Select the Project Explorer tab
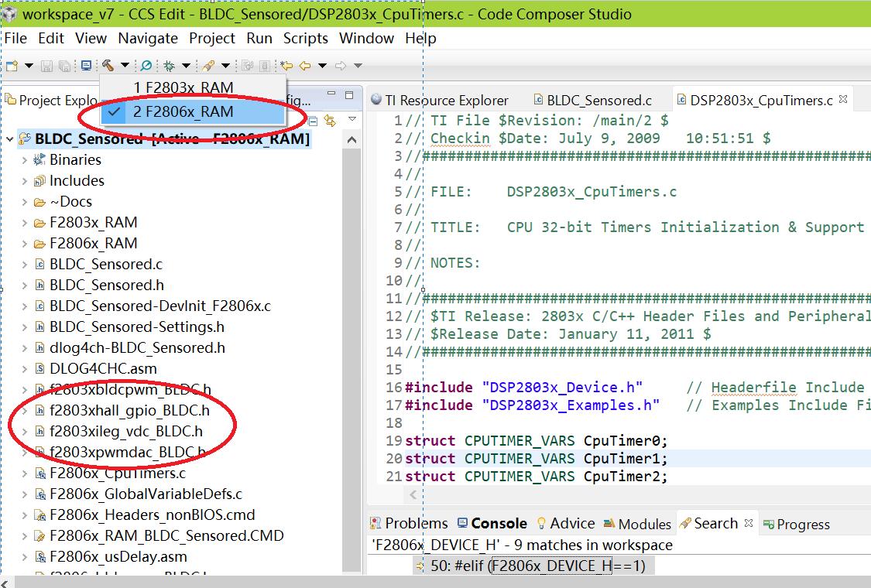The image size is (871, 588). [51, 101]
